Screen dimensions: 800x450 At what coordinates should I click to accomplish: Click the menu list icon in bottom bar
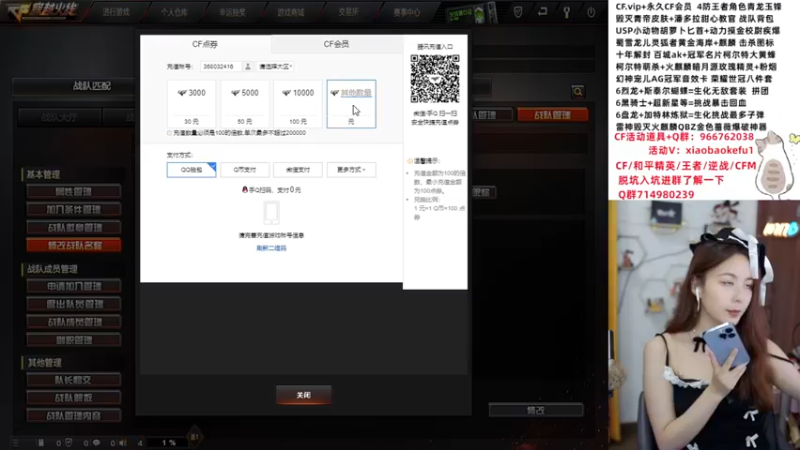(16, 443)
